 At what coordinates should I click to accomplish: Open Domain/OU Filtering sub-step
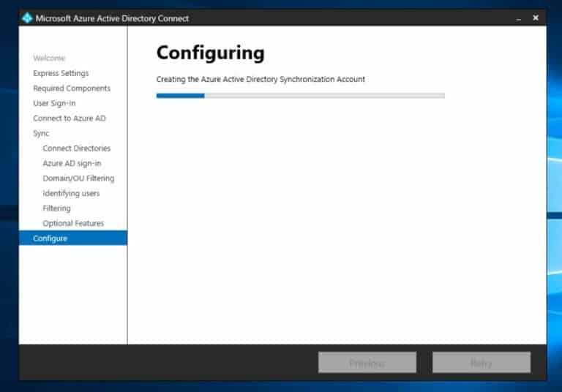coord(78,178)
